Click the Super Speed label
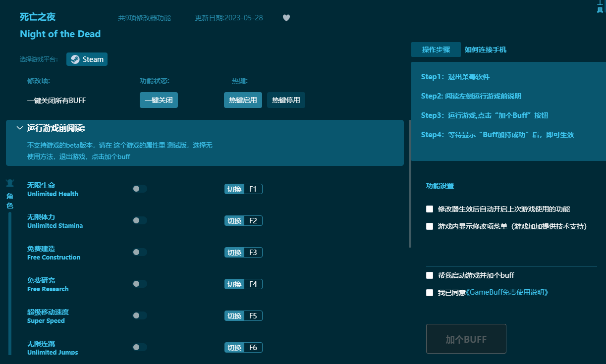 pyautogui.click(x=46, y=321)
